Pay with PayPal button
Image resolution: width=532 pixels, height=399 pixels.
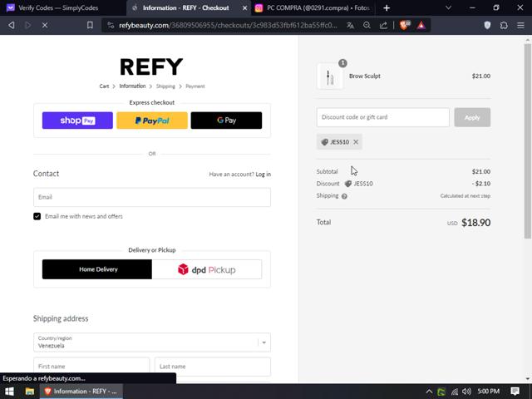[x=152, y=121]
